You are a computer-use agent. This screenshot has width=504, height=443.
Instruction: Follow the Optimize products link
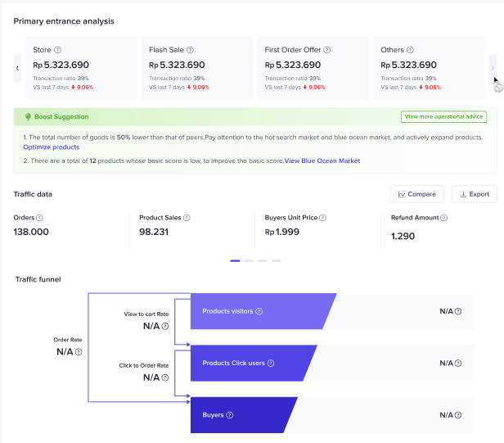[x=52, y=147]
